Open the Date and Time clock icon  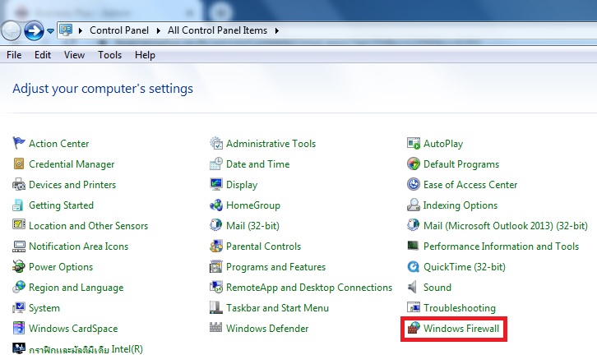[216, 164]
